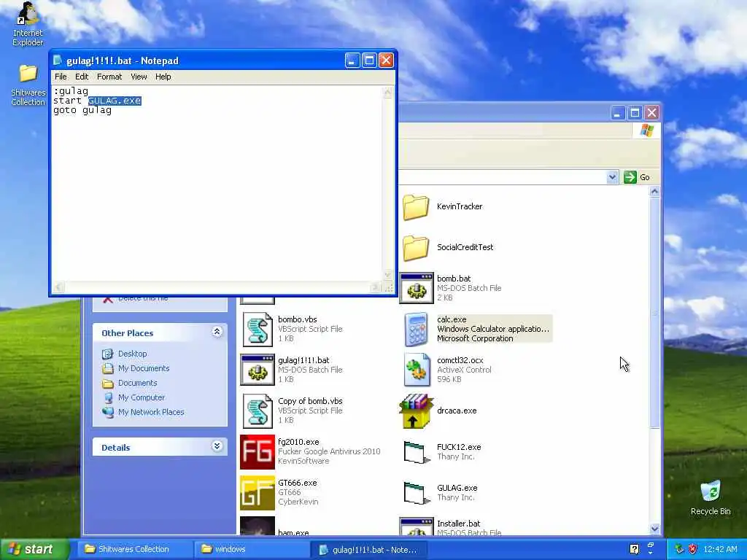Image resolution: width=747 pixels, height=560 pixels.
Task: Select the GT666.exe yellow icon
Action: (x=258, y=492)
